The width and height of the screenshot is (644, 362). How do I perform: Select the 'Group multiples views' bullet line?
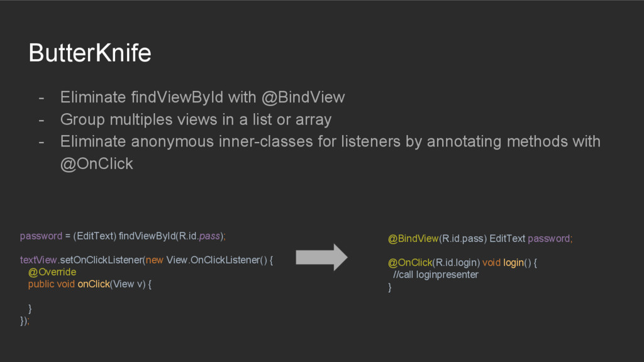click(195, 119)
